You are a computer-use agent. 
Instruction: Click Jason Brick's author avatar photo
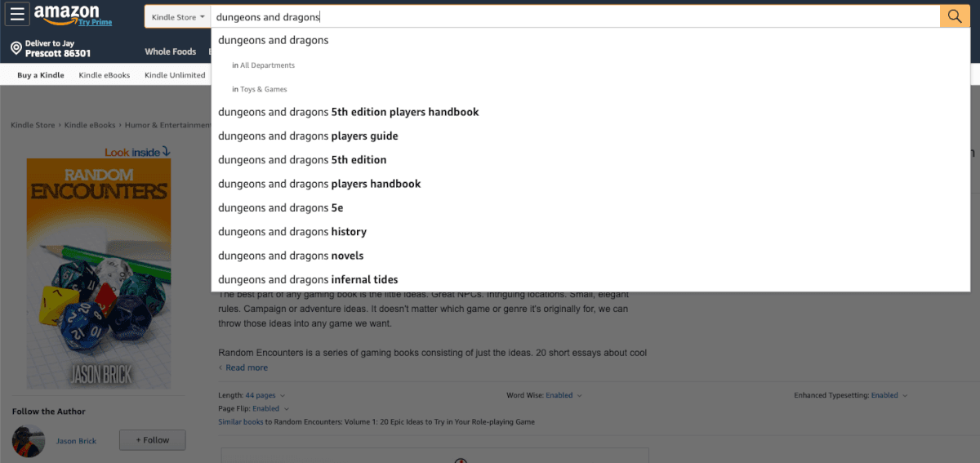coord(29,441)
